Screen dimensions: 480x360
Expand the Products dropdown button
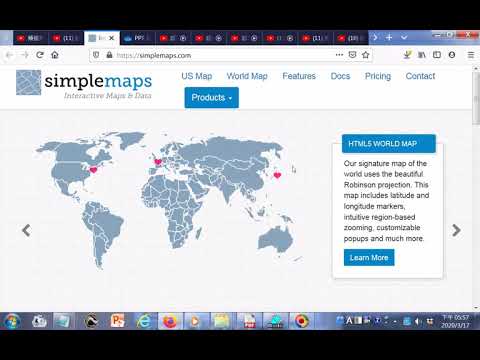coord(212,98)
